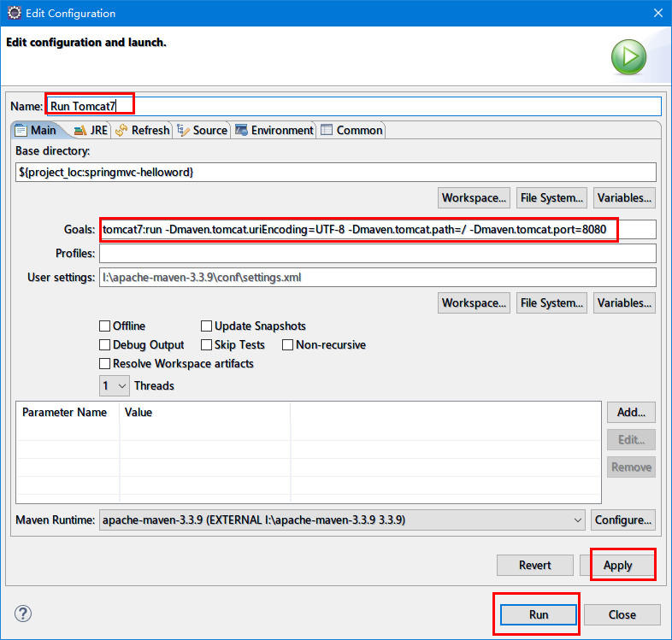Viewport: 672px width, 640px height.
Task: Click the bottom Close button
Action: coord(622,614)
